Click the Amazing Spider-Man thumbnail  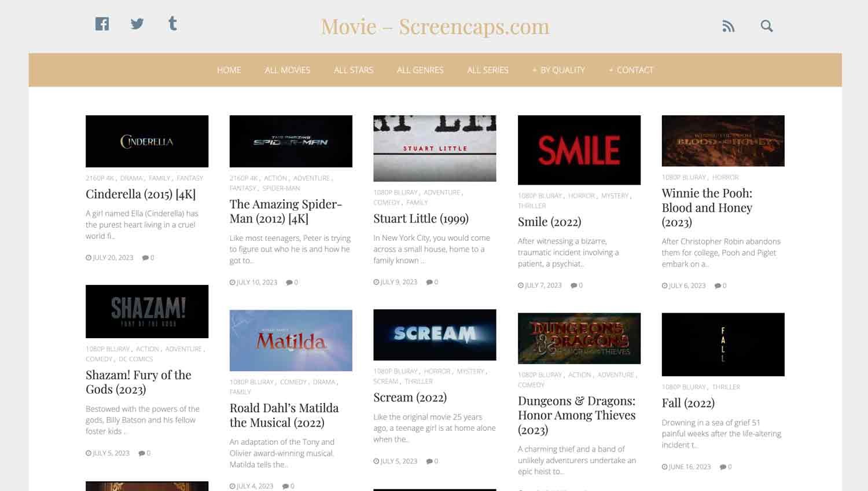tap(291, 141)
